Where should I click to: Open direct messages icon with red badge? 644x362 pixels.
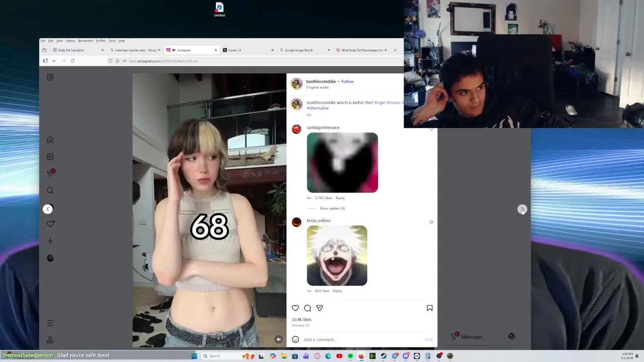tap(50, 173)
